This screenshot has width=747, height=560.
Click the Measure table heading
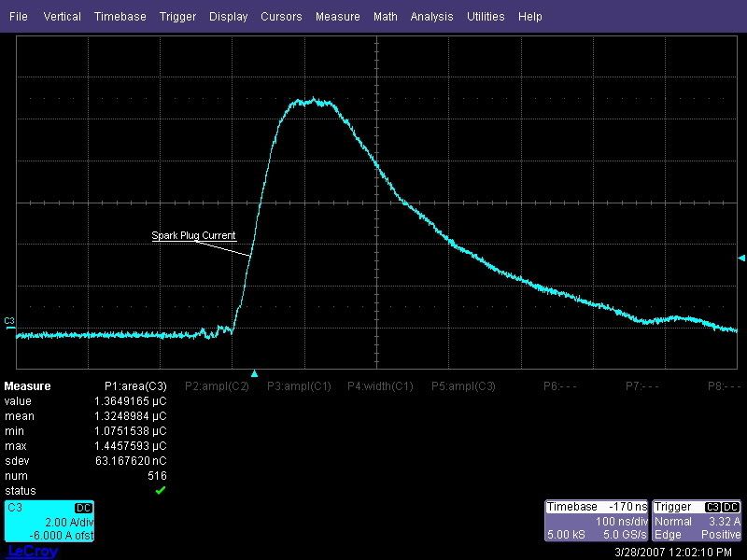27,386
